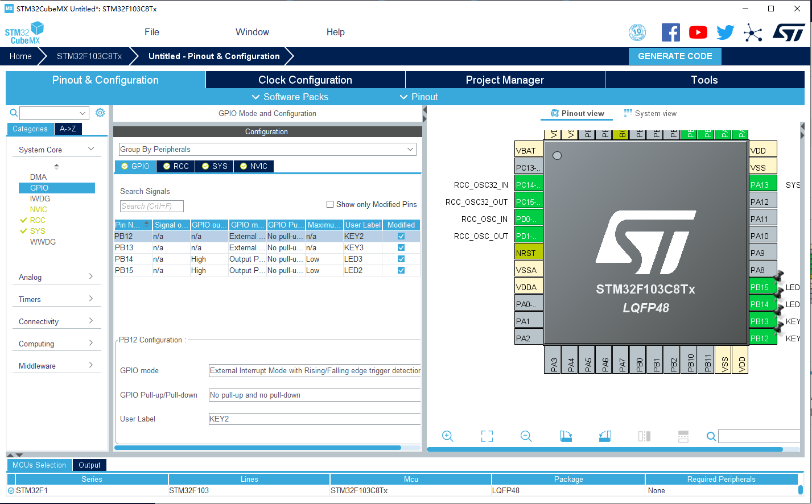Rotate the chip view counterclockwise

point(605,436)
